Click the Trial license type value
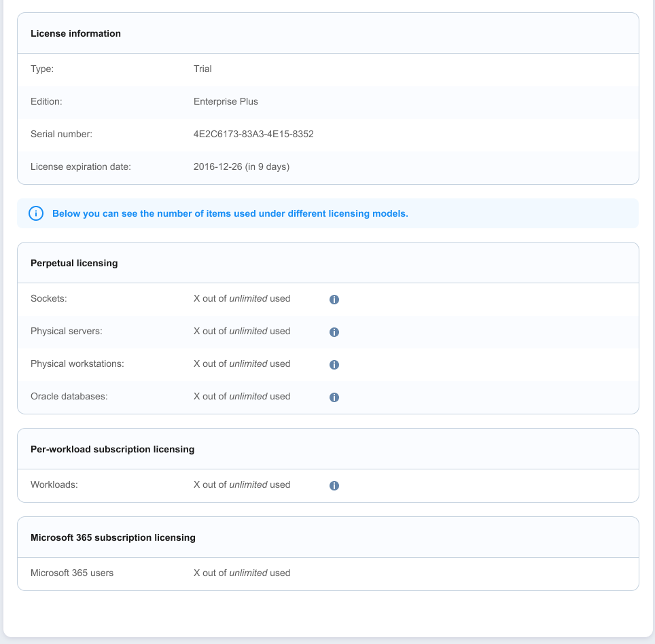 tap(202, 69)
